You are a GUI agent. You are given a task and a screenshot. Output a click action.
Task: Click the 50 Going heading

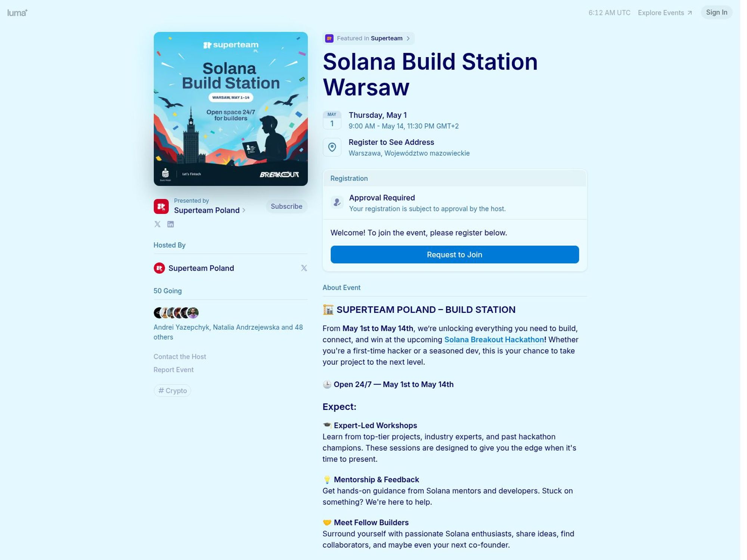click(167, 291)
